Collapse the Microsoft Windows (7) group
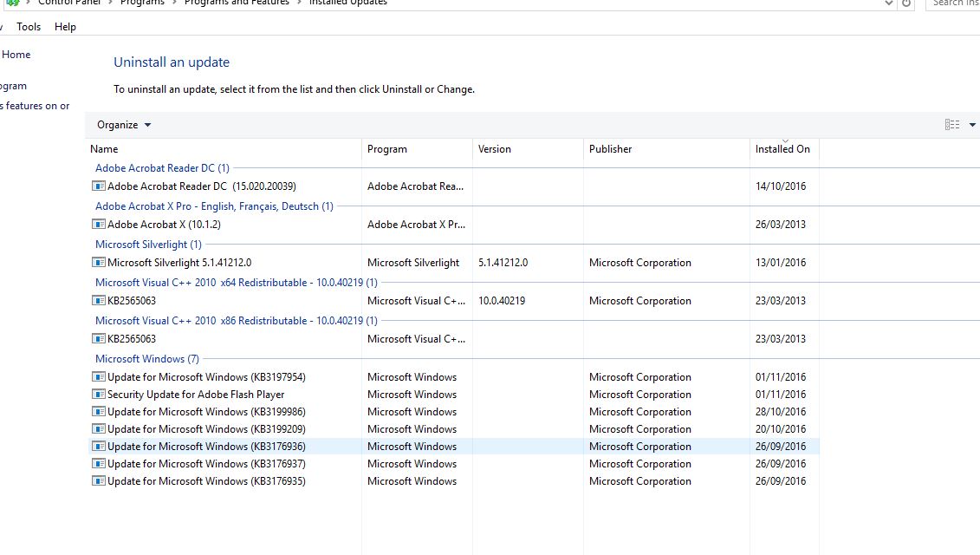Image resolution: width=980 pixels, height=555 pixels. pos(147,358)
